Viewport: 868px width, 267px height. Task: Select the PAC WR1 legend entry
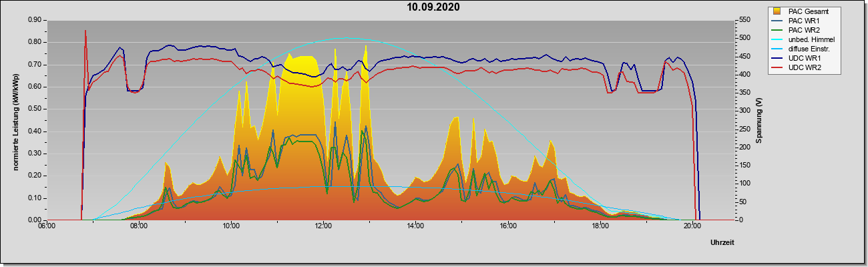[804, 21]
